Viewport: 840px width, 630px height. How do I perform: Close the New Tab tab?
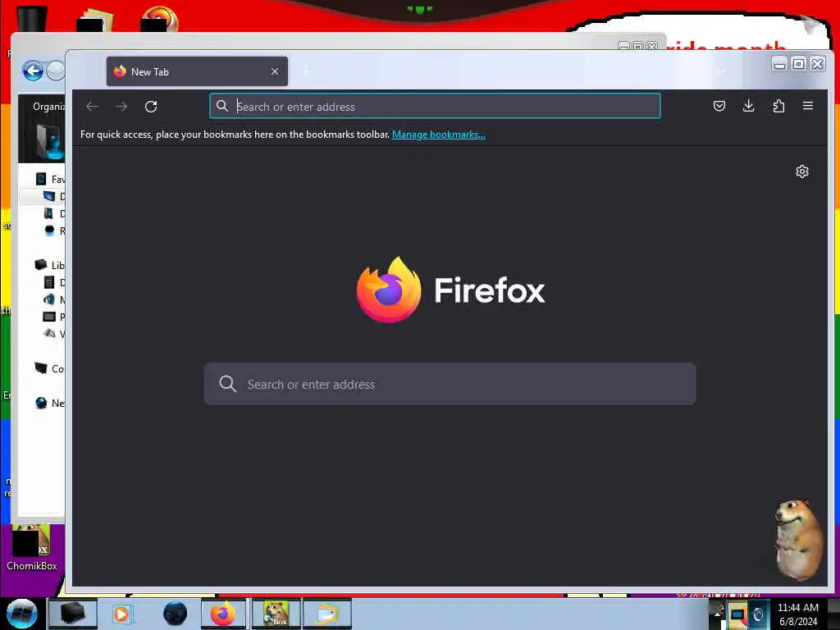tap(275, 71)
